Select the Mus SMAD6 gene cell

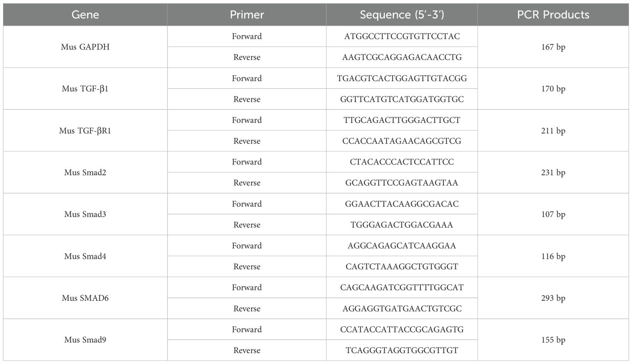[x=85, y=298]
